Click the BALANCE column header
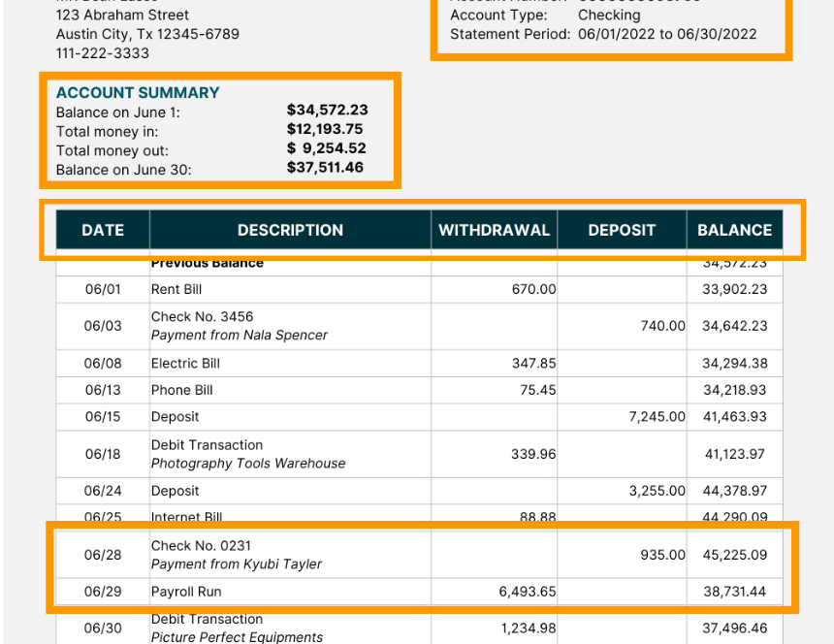The image size is (834, 644). click(734, 230)
